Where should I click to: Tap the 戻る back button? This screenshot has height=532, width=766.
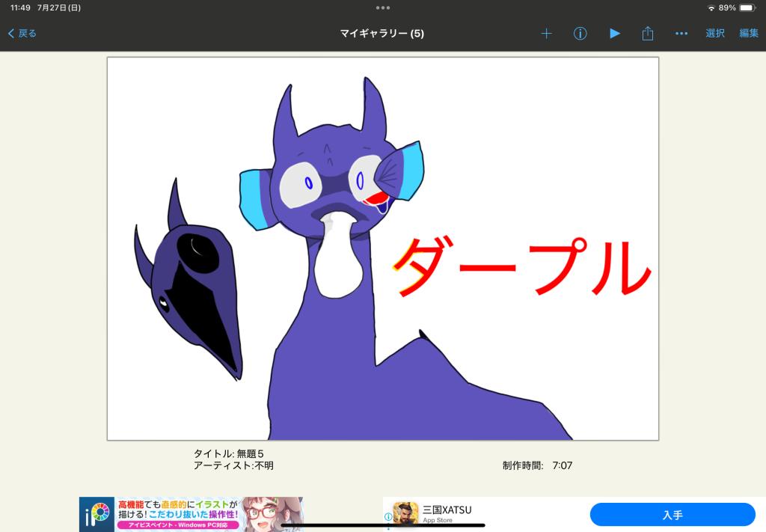tap(22, 34)
